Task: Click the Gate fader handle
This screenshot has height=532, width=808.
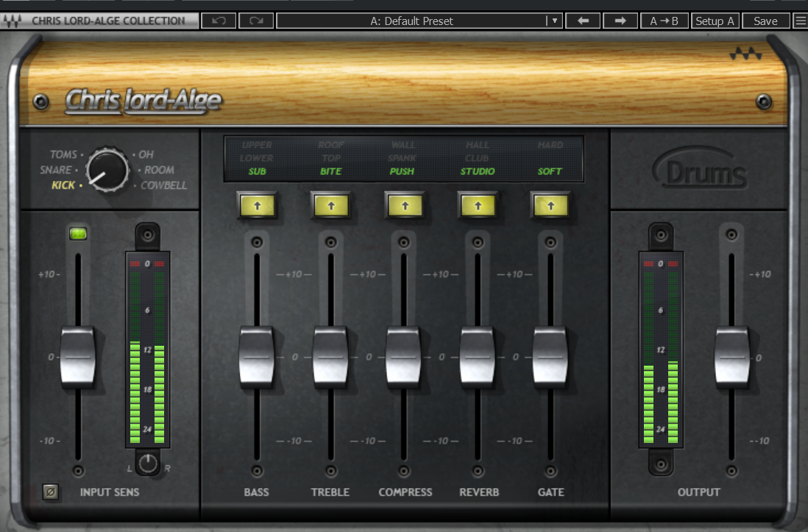Action: coord(550,357)
